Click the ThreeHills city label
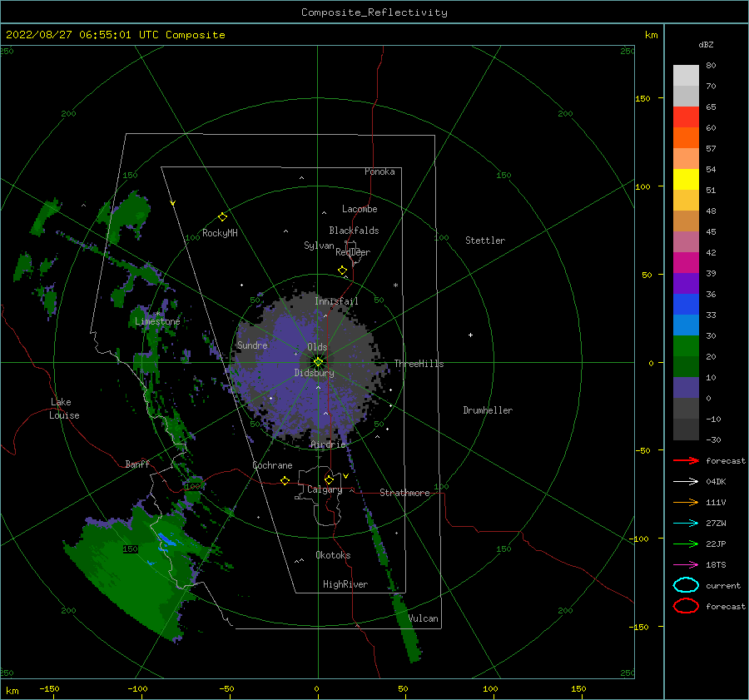Image resolution: width=749 pixels, height=700 pixels. click(419, 364)
